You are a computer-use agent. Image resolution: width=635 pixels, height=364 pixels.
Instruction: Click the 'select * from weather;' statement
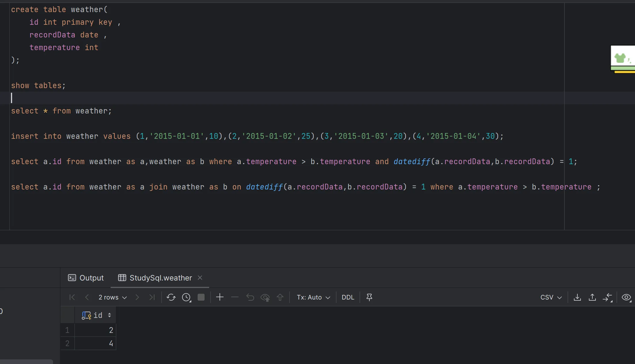[x=61, y=111]
